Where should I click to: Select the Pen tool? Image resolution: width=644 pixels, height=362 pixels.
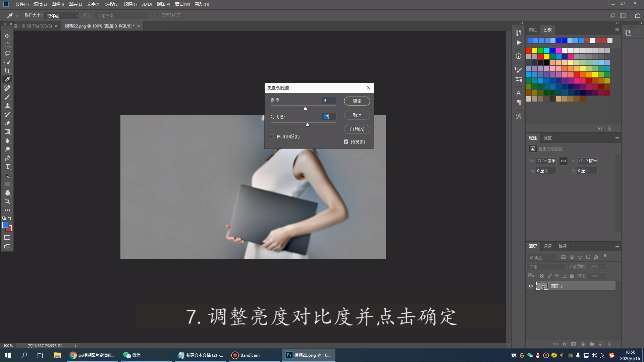click(x=7, y=158)
